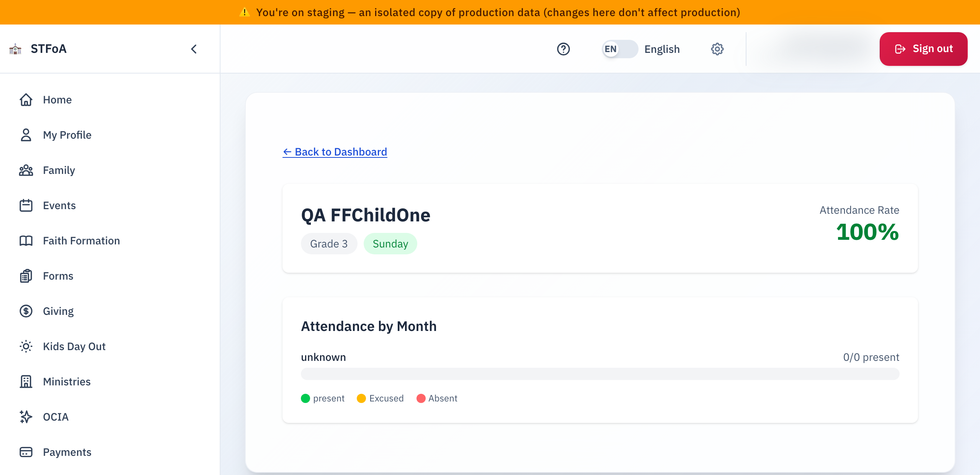This screenshot has width=980, height=475.
Task: Click the '0/0 present' text
Action: 871,357
